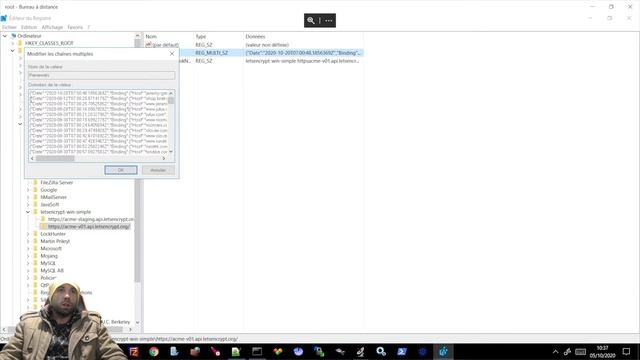640x360 pixels.
Task: Collapse the letsencrypt-win-simple key
Action: 28,212
